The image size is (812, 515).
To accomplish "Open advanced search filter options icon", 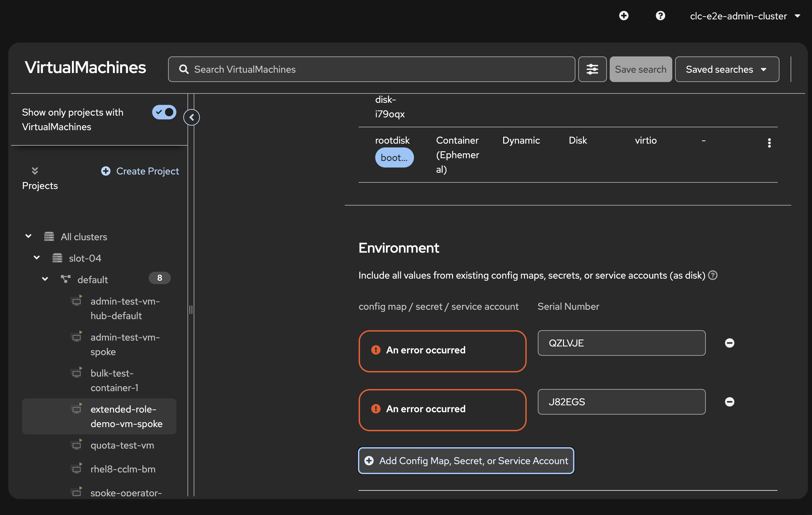I will tap(592, 69).
